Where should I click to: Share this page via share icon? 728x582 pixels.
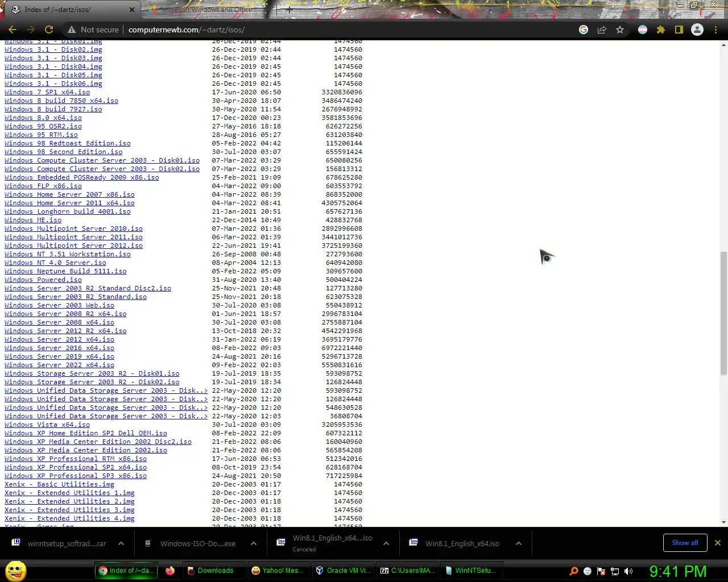click(602, 30)
